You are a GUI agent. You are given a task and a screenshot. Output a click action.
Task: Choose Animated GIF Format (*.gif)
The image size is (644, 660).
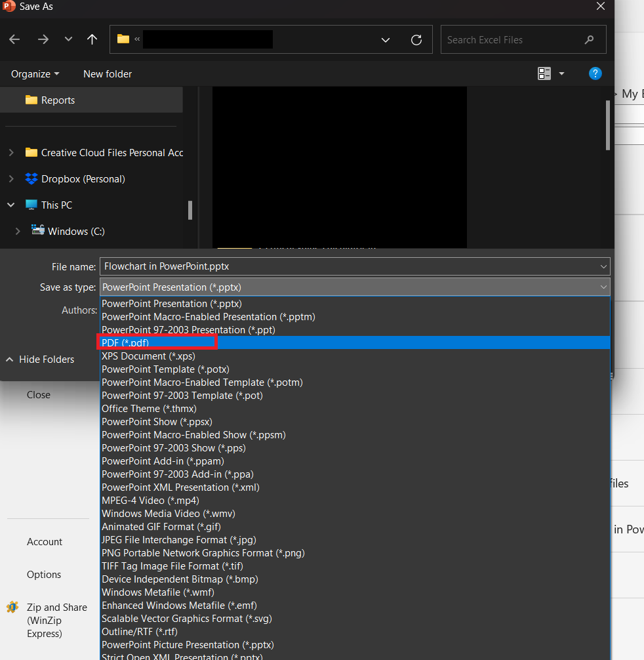355,527
